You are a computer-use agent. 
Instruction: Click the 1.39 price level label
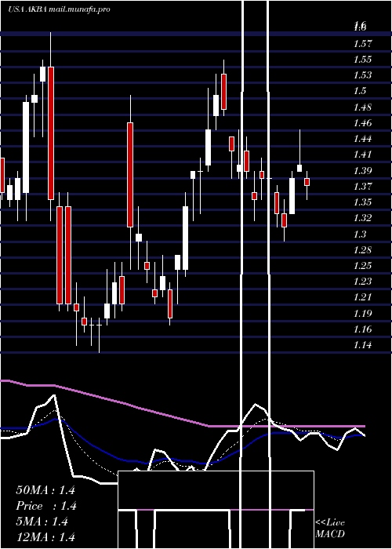coord(362,171)
